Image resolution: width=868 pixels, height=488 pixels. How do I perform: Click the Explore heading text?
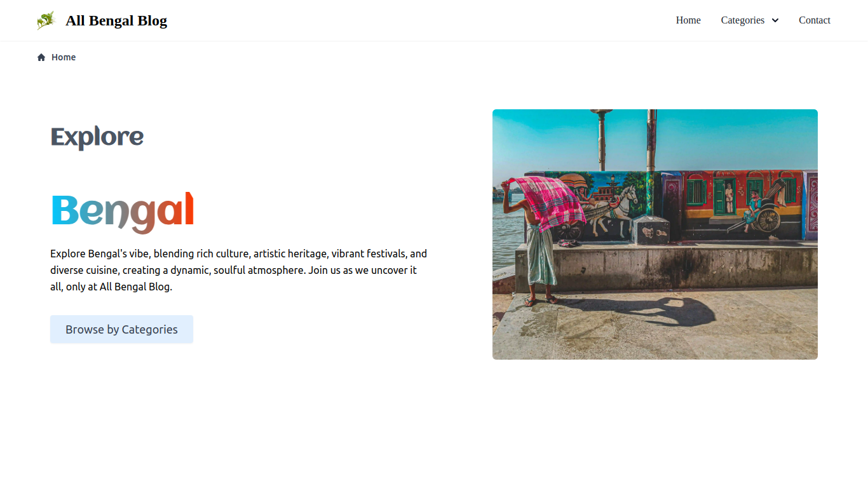[97, 137]
